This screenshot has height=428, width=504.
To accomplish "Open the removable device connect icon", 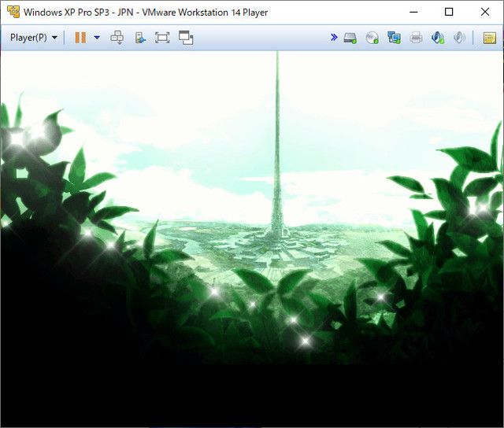I will [x=140, y=38].
